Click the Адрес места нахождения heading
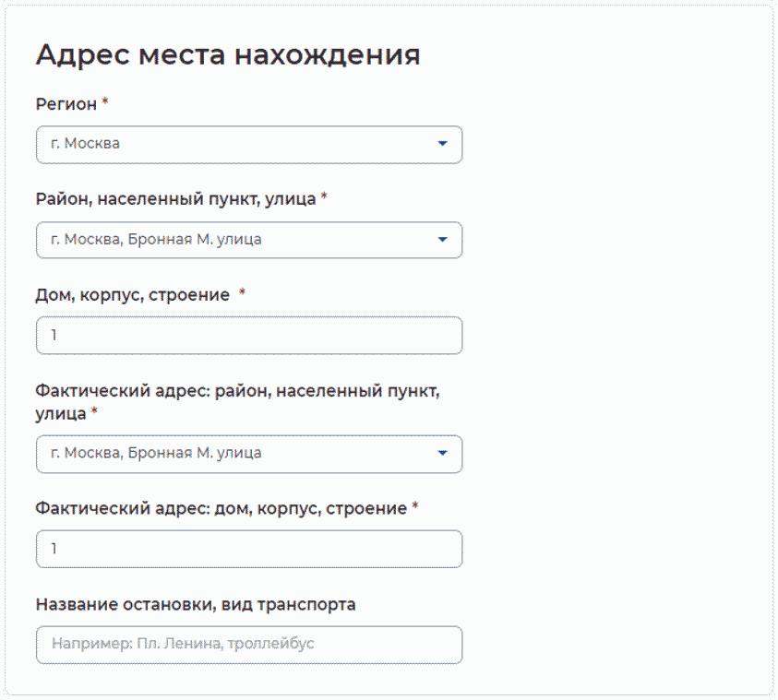Viewport: 778px width, 700px height. [x=228, y=54]
